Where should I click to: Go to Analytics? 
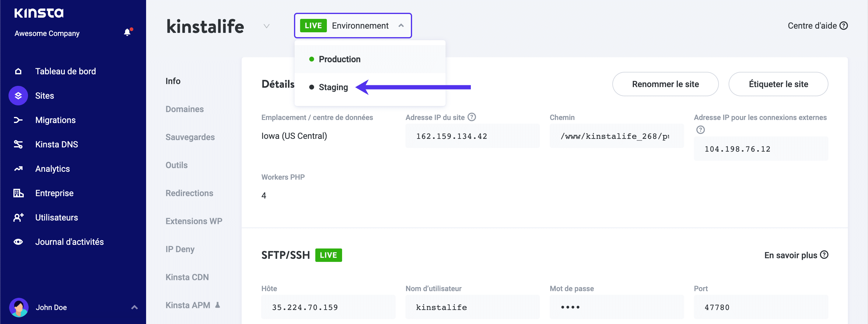pyautogui.click(x=53, y=169)
